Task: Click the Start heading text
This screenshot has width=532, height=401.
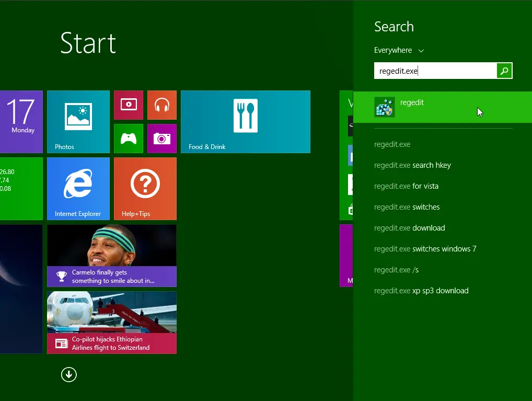Action: tap(88, 43)
